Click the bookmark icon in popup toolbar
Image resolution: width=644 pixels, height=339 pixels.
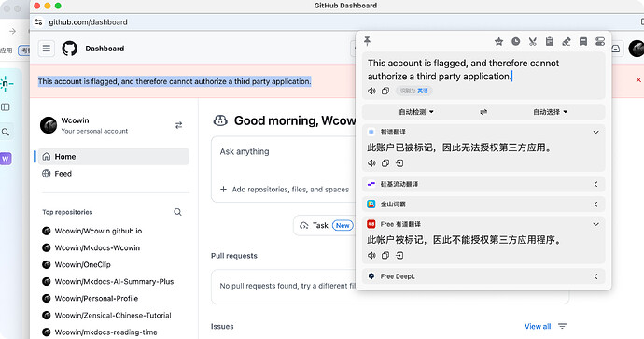click(x=583, y=41)
